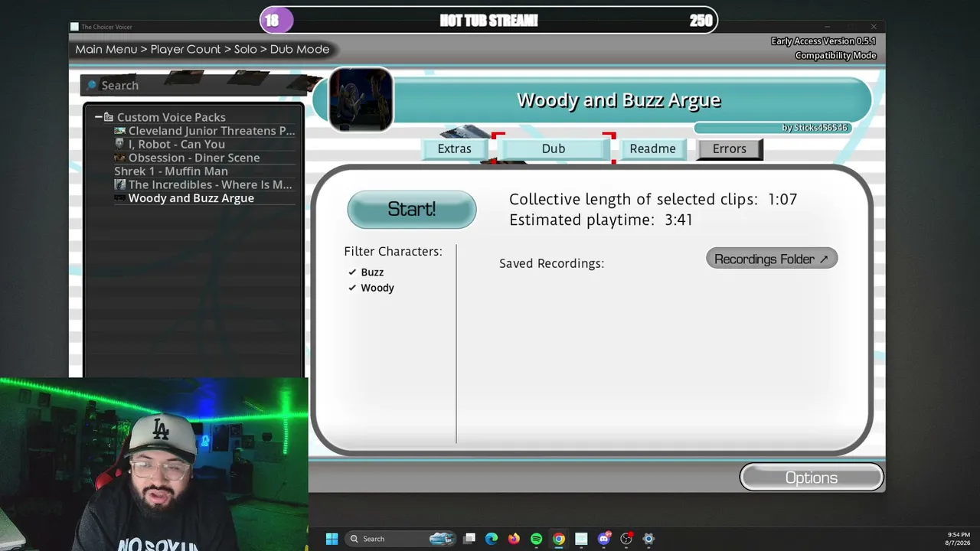Click the 'Filter Characters:' heading
Viewport: 980px width, 551px height.
tap(394, 251)
